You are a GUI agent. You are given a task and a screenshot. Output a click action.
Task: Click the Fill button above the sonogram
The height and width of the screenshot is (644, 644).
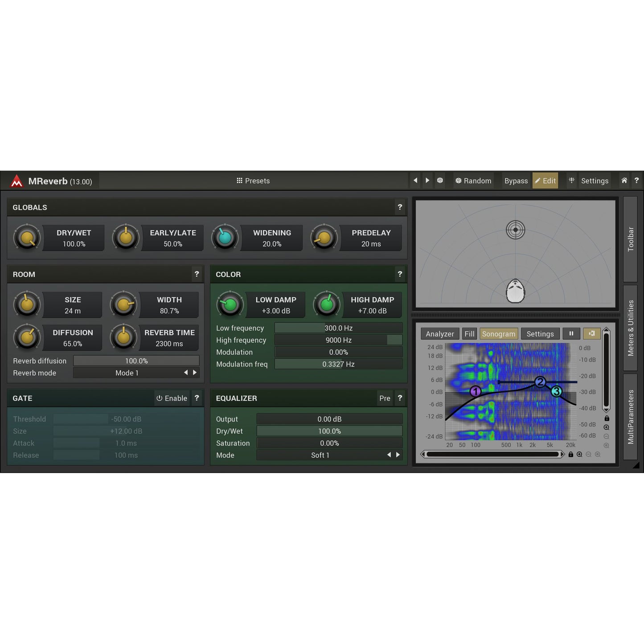(x=469, y=333)
